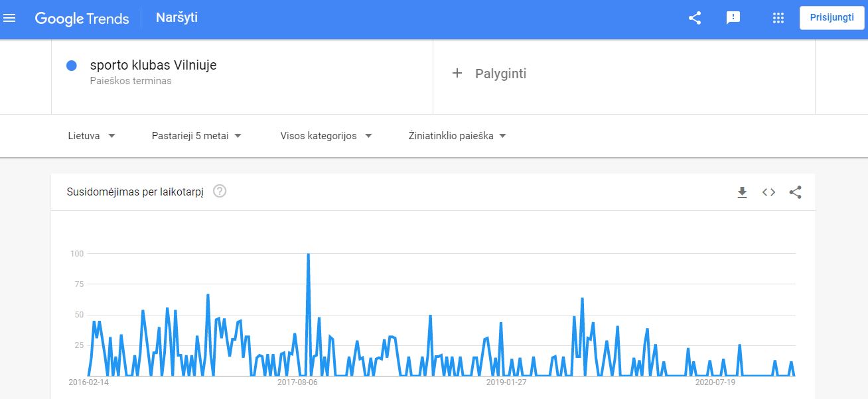Click the share icon in header
The height and width of the screenshot is (399, 868).
click(x=695, y=18)
